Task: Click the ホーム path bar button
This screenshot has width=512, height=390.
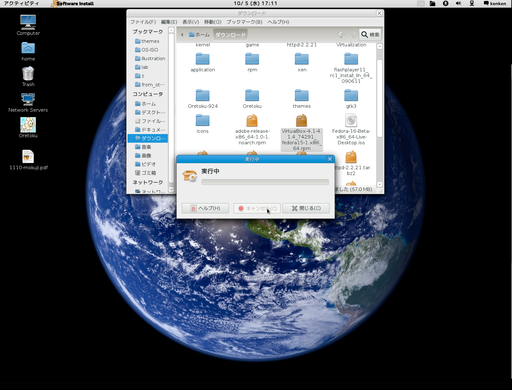Action: tap(199, 35)
